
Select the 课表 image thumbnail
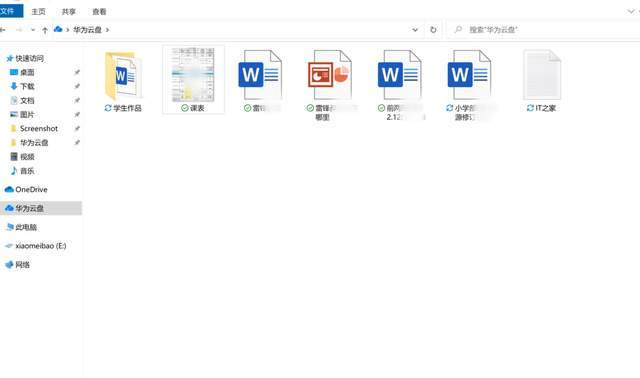[193, 75]
